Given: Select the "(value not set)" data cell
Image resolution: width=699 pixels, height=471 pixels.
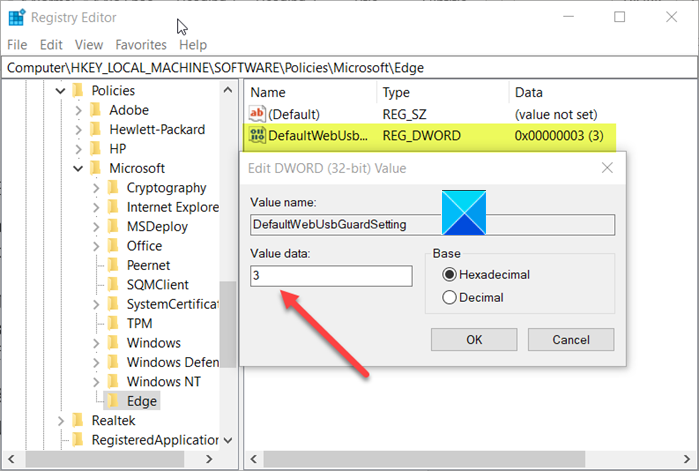Looking at the screenshot, I should [x=556, y=115].
